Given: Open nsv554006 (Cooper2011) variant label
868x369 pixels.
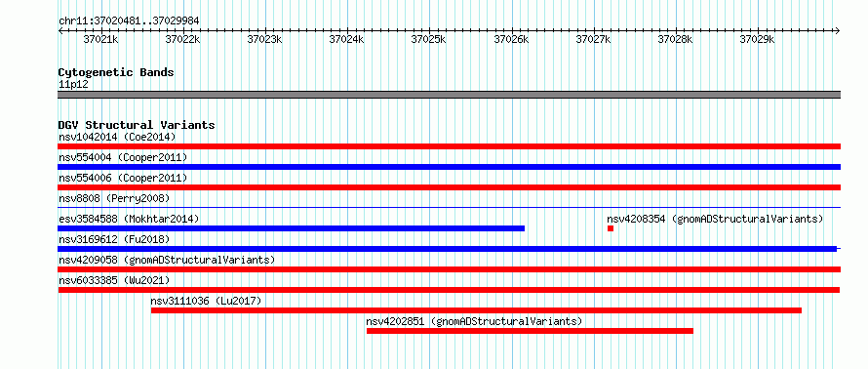Looking at the screenshot, I should click(x=123, y=178).
